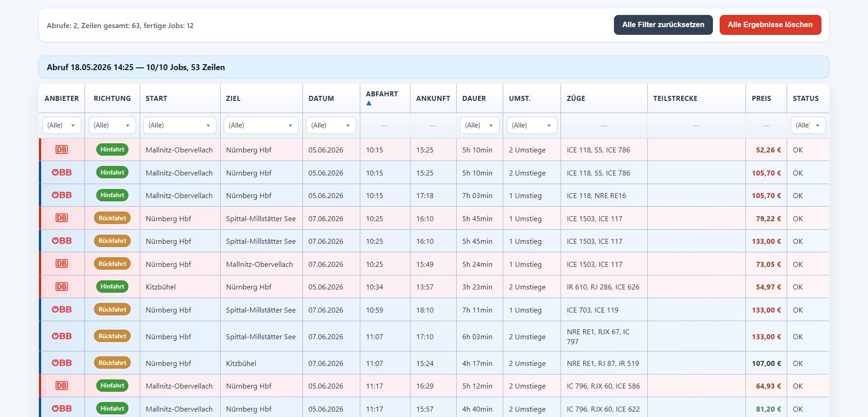Click Abfahrt ascending sort arrow
Image resolution: width=868 pixels, height=417 pixels.
[369, 103]
